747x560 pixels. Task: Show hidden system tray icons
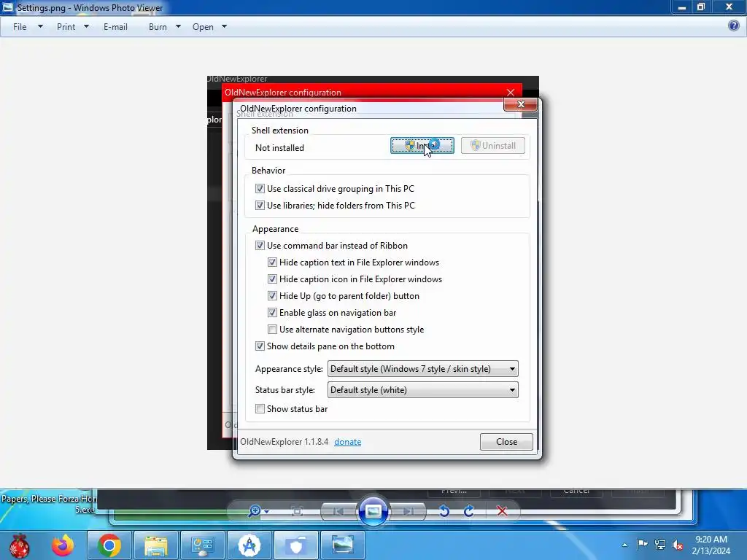click(x=624, y=545)
